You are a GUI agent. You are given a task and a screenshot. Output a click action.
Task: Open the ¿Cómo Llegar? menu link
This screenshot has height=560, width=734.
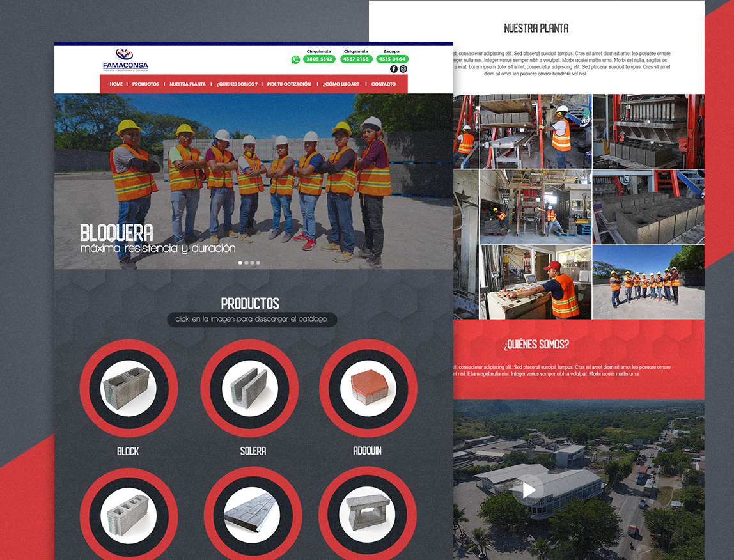click(341, 84)
